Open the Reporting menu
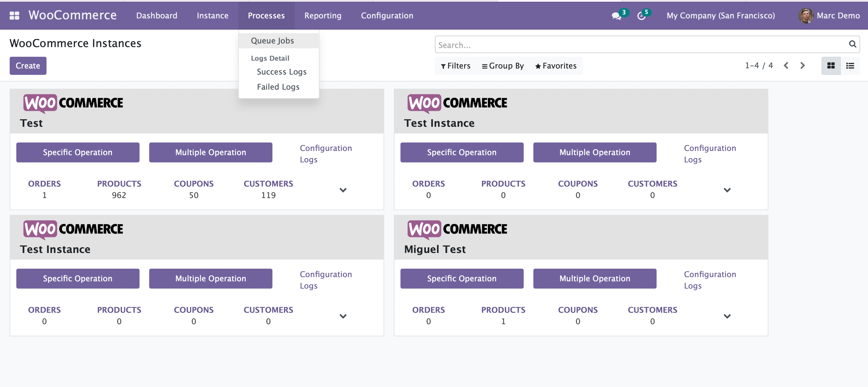 tap(323, 15)
